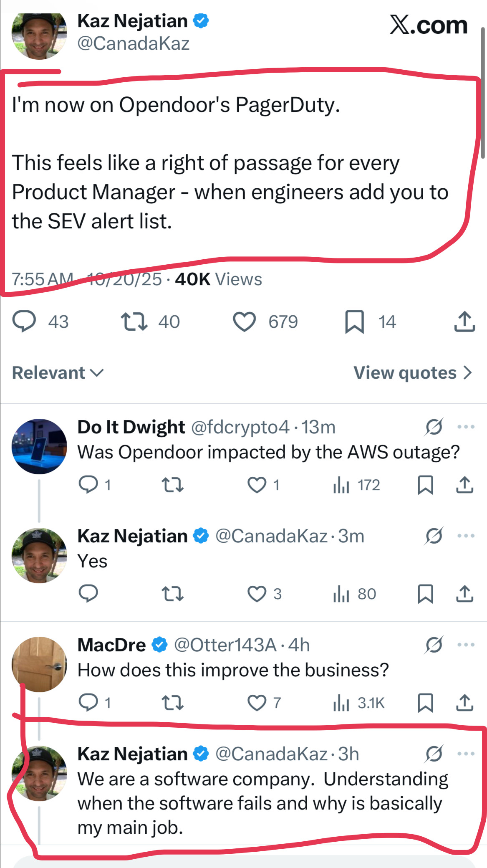The height and width of the screenshot is (868, 487).
Task: Repost Kaz's "Yes" reply
Action: click(172, 594)
